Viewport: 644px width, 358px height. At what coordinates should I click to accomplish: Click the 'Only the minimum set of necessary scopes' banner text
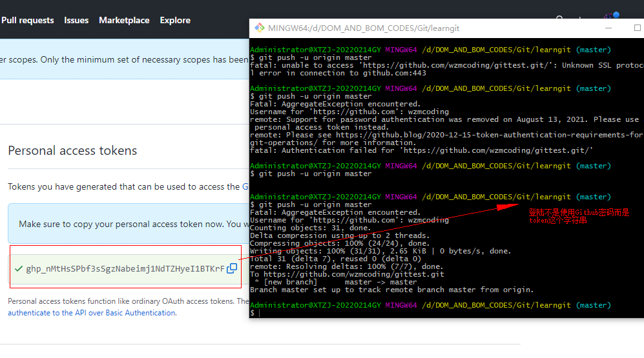[124, 59]
